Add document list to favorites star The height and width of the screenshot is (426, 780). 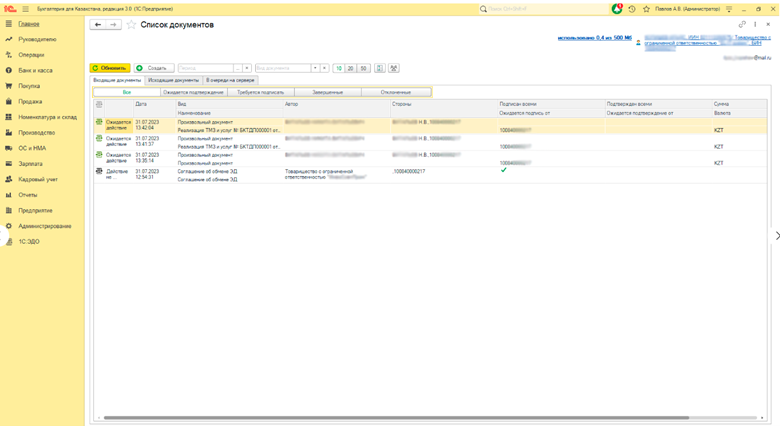[x=131, y=25]
